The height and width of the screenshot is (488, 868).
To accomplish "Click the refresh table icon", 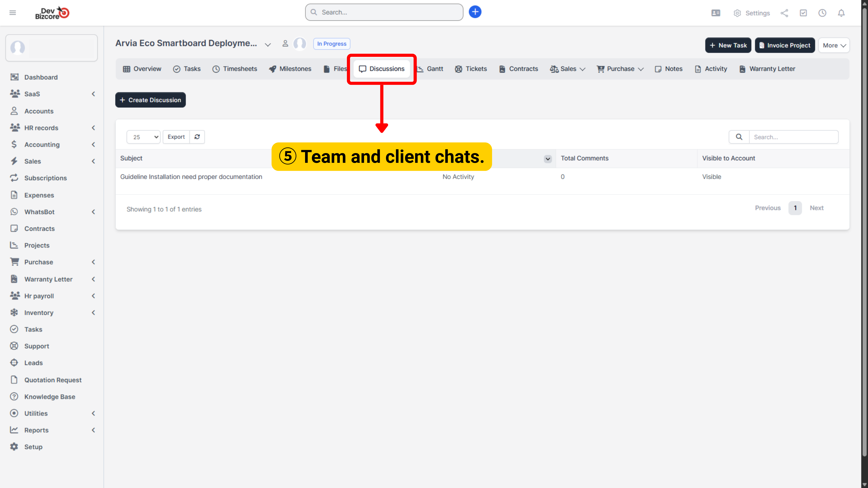I will point(197,137).
